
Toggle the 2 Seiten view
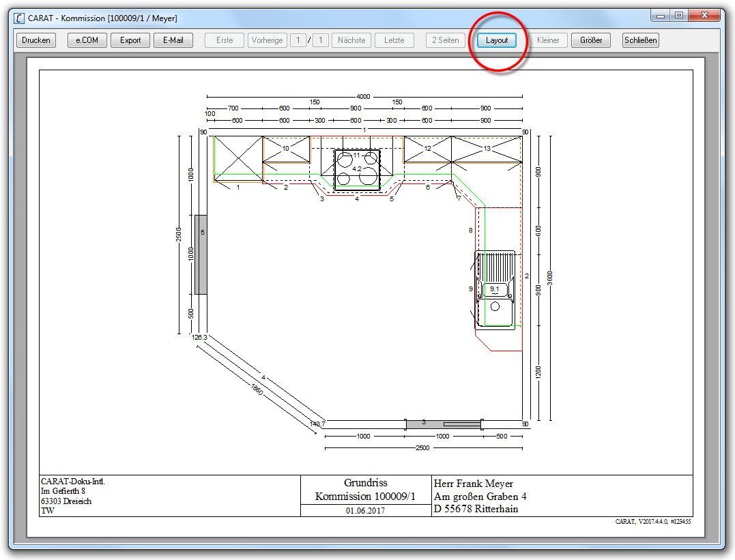446,40
